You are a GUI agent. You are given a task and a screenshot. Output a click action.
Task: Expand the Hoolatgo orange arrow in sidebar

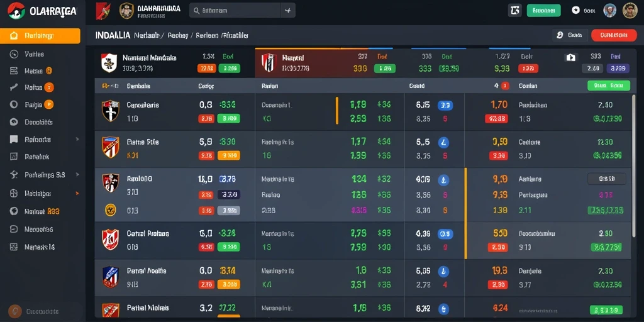[x=77, y=193]
